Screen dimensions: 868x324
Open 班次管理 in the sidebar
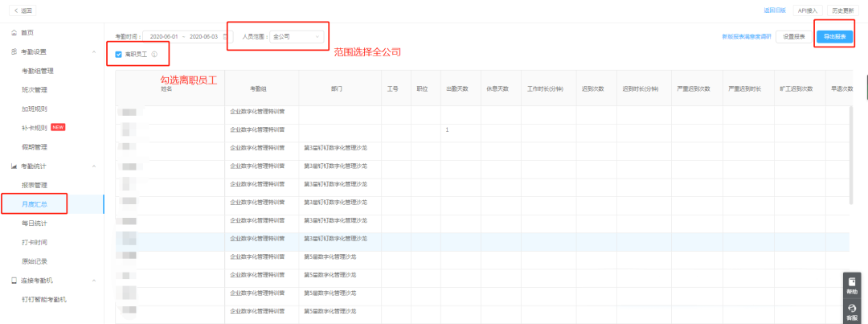35,90
